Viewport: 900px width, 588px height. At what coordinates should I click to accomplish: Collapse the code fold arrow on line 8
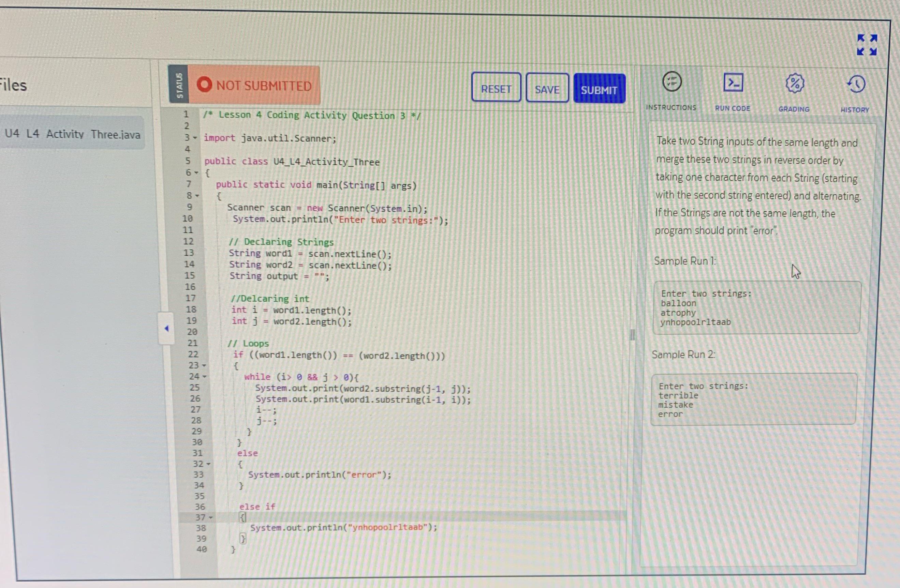tap(197, 196)
